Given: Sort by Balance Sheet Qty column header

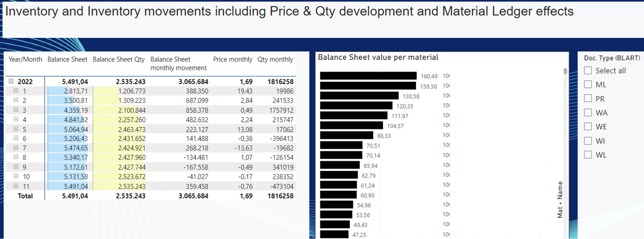Looking at the screenshot, I should point(118,59).
